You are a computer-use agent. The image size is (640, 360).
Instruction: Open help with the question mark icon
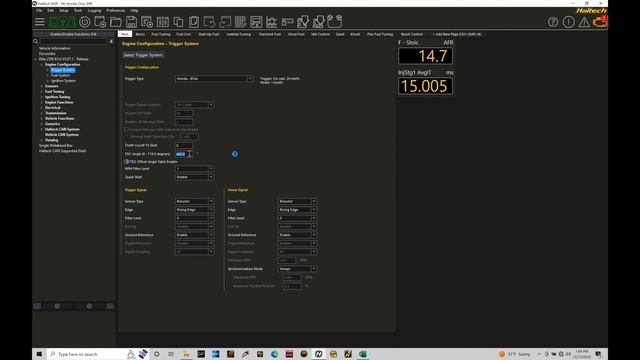[553, 22]
